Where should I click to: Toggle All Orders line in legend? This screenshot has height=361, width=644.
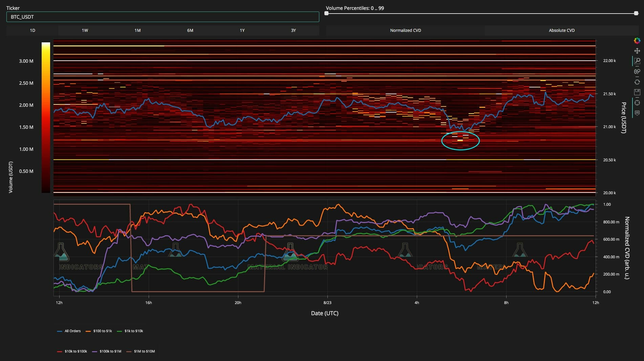(x=69, y=331)
